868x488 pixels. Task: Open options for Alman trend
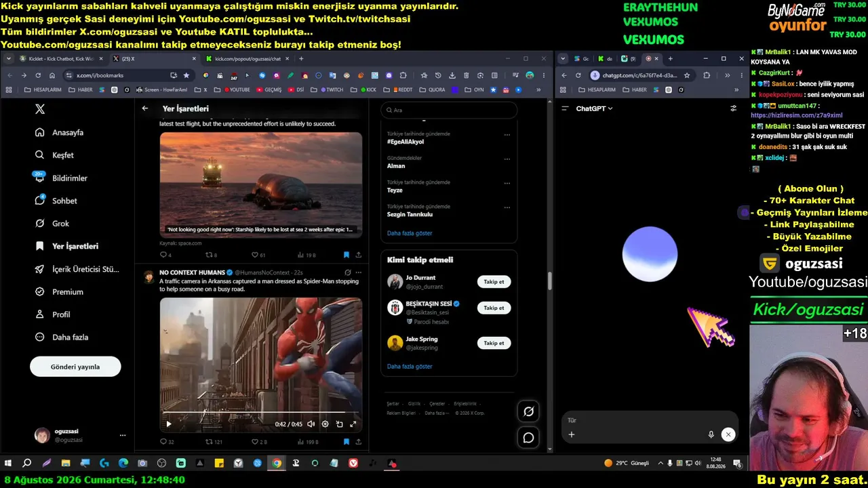tap(507, 159)
